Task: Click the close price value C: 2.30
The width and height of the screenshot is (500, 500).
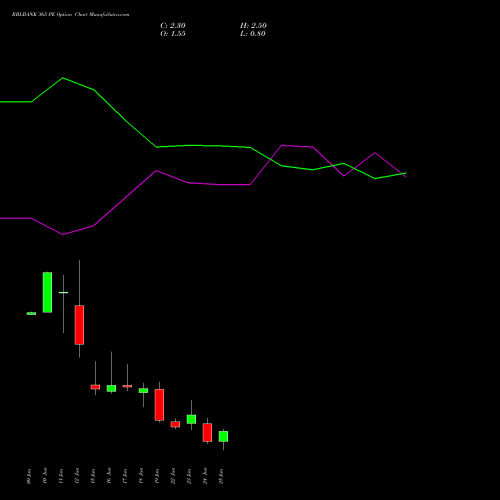Action: pos(173,26)
